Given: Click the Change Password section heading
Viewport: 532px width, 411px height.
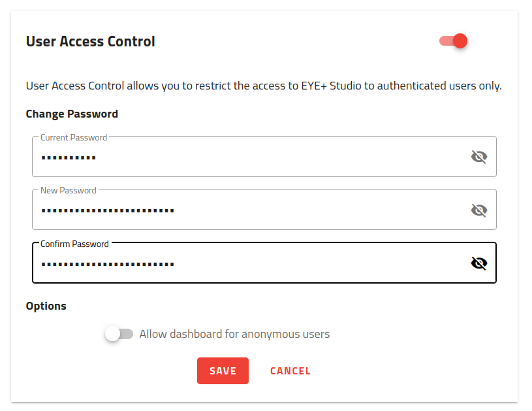Looking at the screenshot, I should (x=72, y=114).
